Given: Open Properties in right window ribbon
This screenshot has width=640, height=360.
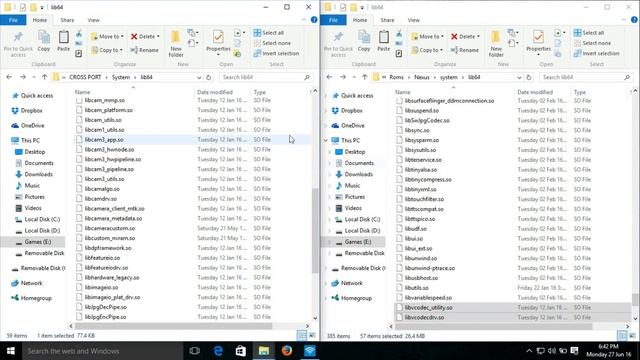Looking at the screenshot, I should point(538,42).
